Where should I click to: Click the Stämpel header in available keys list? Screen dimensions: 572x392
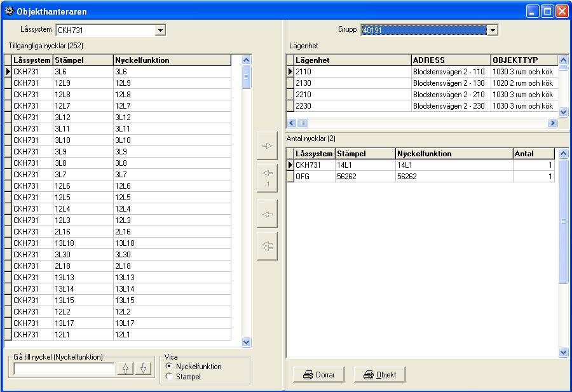pyautogui.click(x=83, y=60)
